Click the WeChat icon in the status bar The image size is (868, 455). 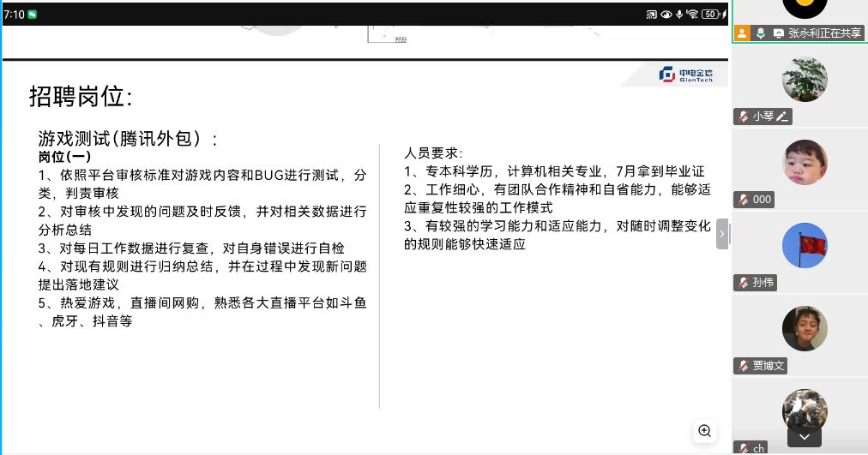(33, 15)
